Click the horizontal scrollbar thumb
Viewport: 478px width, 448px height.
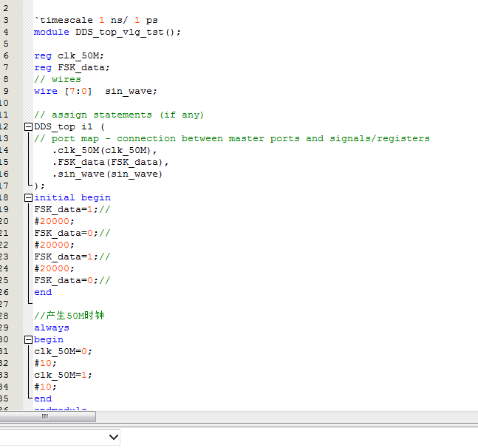pos(48,416)
